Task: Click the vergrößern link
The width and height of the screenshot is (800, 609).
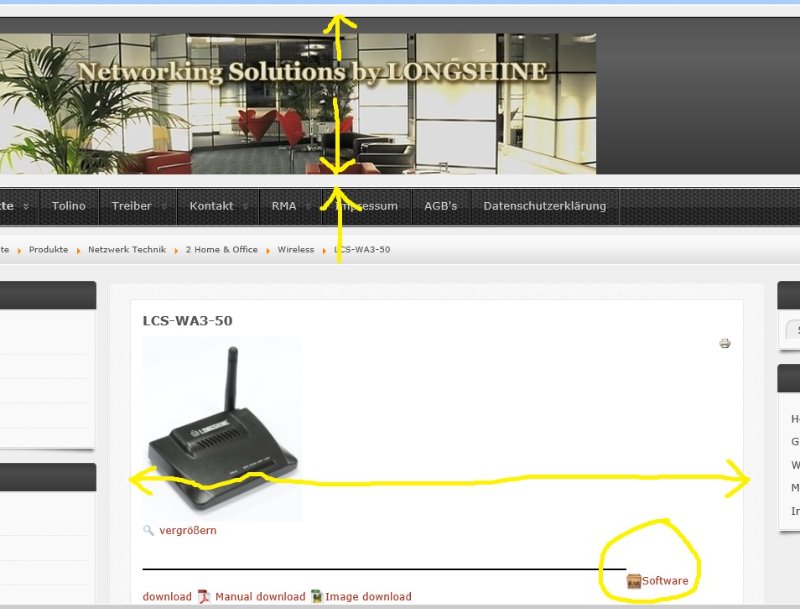Action: click(188, 530)
